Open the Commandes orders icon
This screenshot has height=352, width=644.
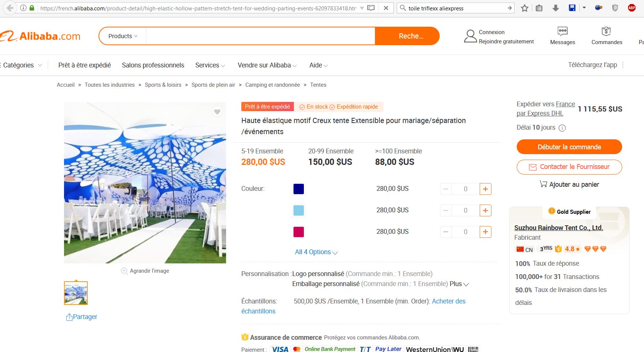pyautogui.click(x=606, y=31)
